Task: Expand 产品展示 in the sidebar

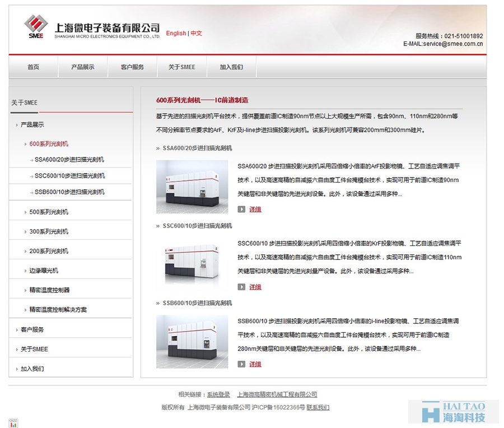Action: 32,125
